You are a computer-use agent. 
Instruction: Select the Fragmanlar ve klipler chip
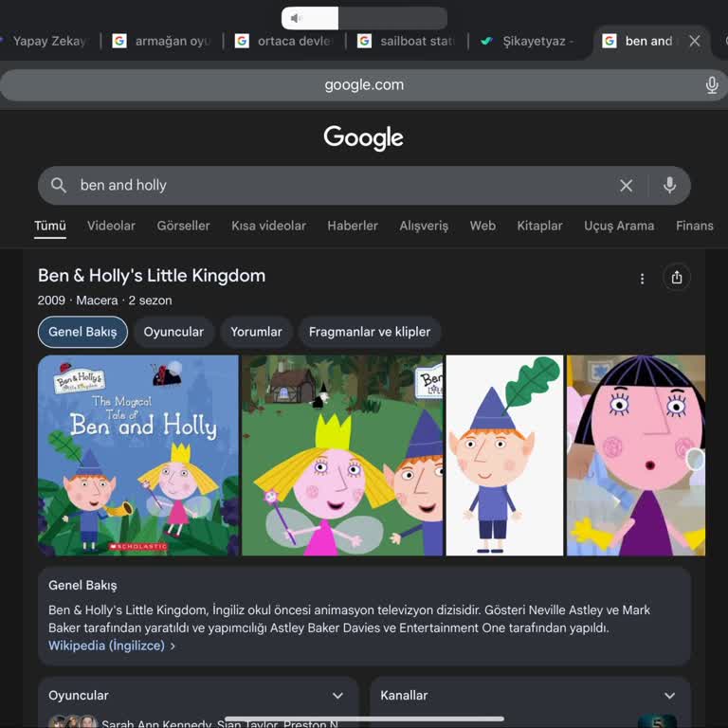pyautogui.click(x=370, y=332)
